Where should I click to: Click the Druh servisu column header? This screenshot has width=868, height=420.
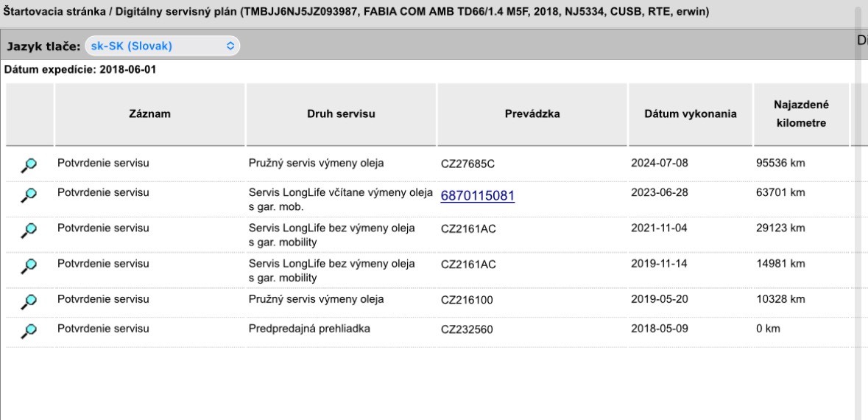point(341,114)
